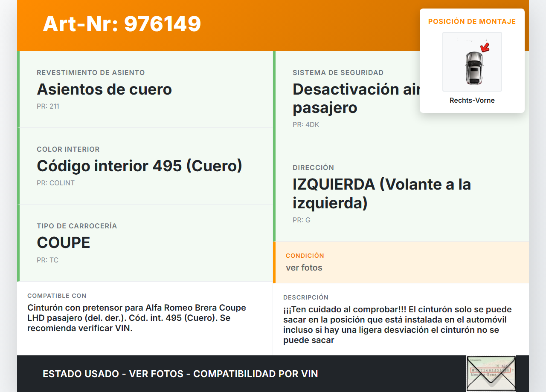Click "Código interior 495 (Cuero)" text
Image resolution: width=546 pixels, height=392 pixels.
pos(139,166)
